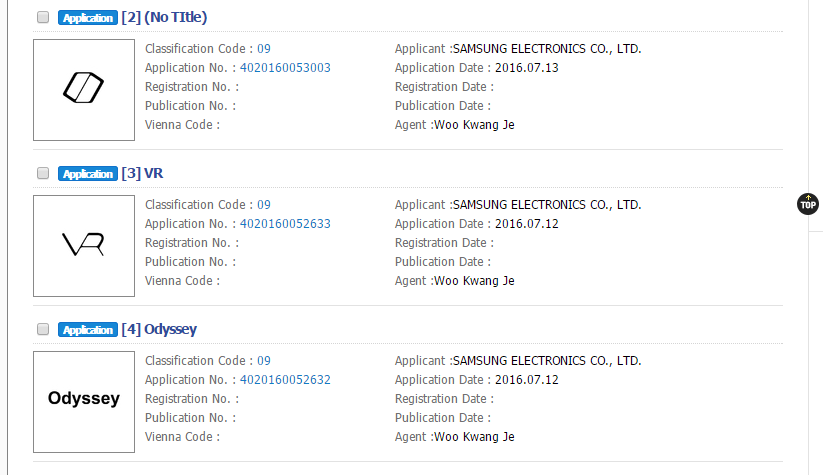Open the [4] Odyssey trademark title
This screenshot has width=823, height=475.
click(159, 329)
